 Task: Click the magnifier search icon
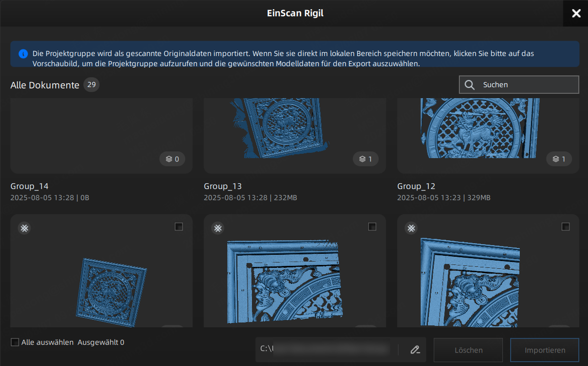[469, 85]
